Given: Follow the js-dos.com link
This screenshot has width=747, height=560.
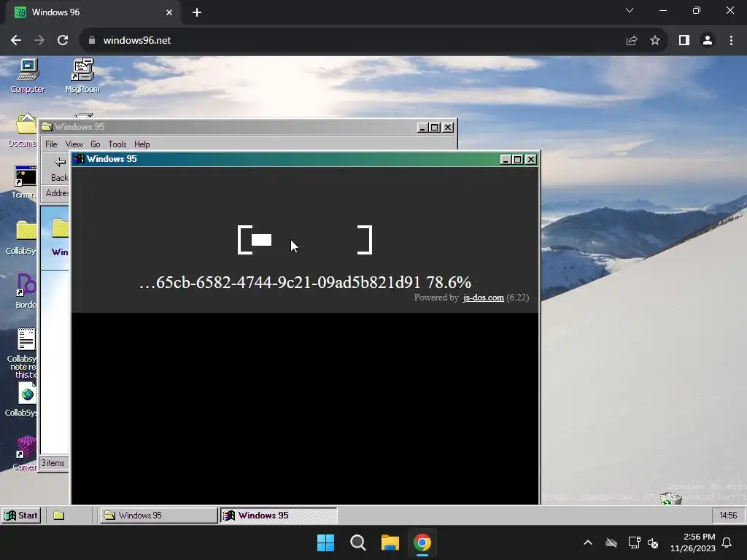Looking at the screenshot, I should [483, 297].
